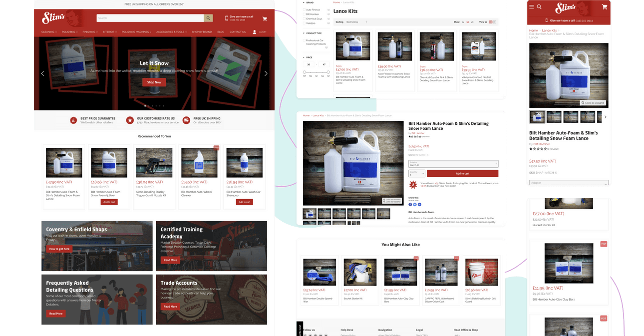Open the Finishing menu dropdown

[90, 32]
